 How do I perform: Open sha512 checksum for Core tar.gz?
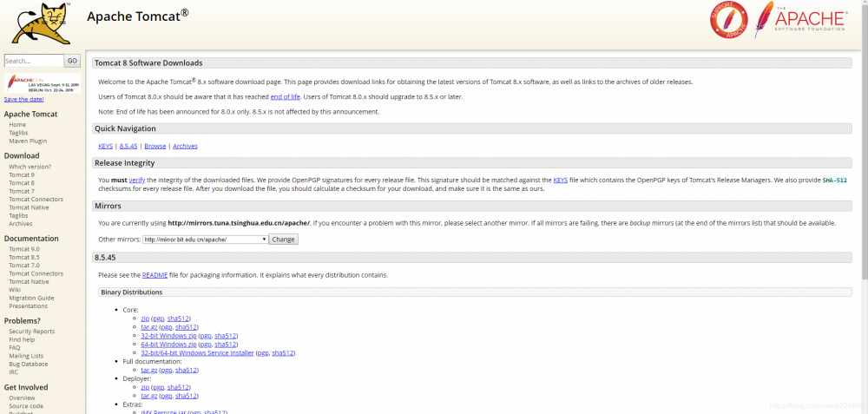click(x=186, y=327)
